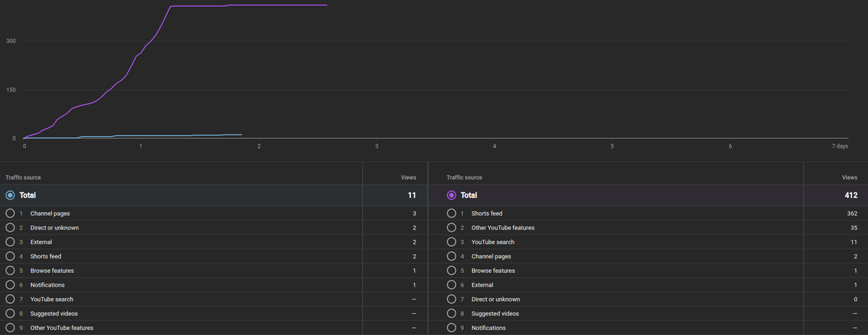
Task: Select Channel pages radio in blue-total table
Action: 10,213
